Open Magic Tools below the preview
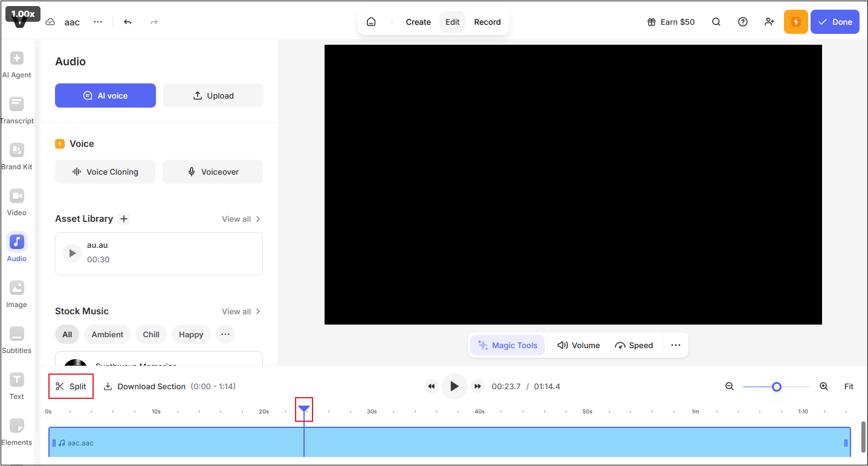868x466 pixels. (507, 345)
